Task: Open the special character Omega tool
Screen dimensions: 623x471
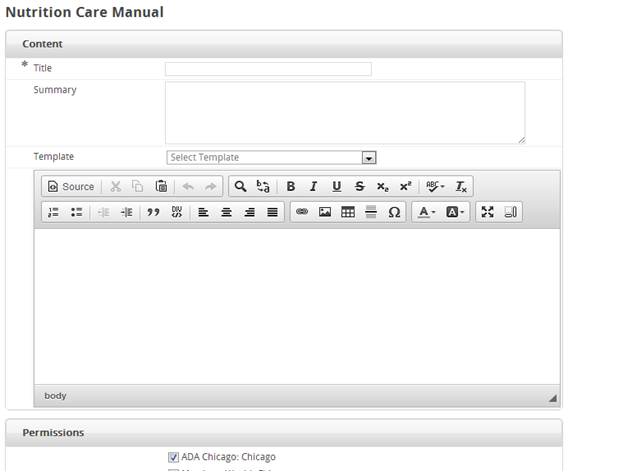Action: point(394,212)
